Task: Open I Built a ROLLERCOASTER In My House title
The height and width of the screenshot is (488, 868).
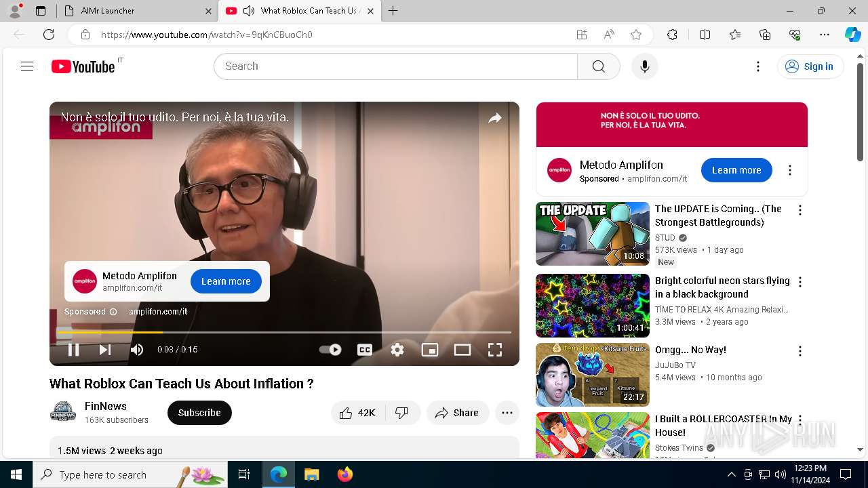Action: coord(723,426)
